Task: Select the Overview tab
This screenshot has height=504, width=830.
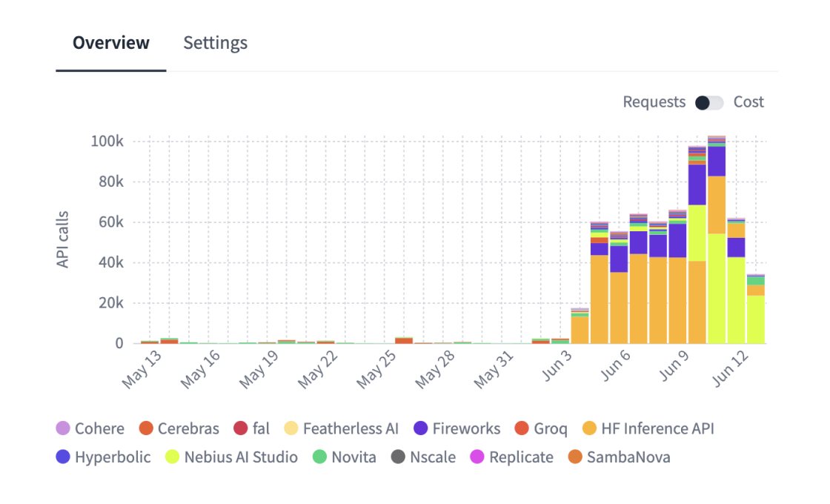Action: [110, 43]
